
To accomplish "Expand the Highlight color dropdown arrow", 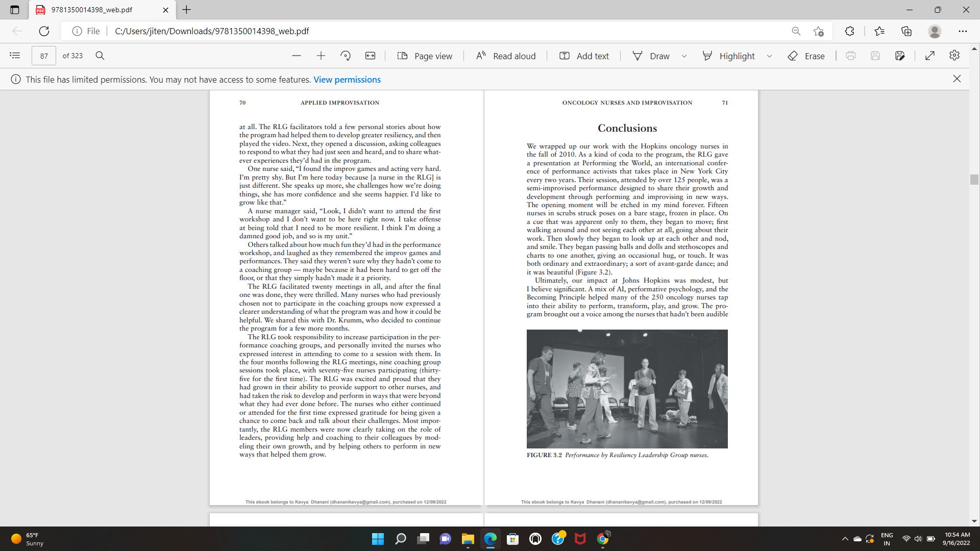I will pyautogui.click(x=769, y=56).
